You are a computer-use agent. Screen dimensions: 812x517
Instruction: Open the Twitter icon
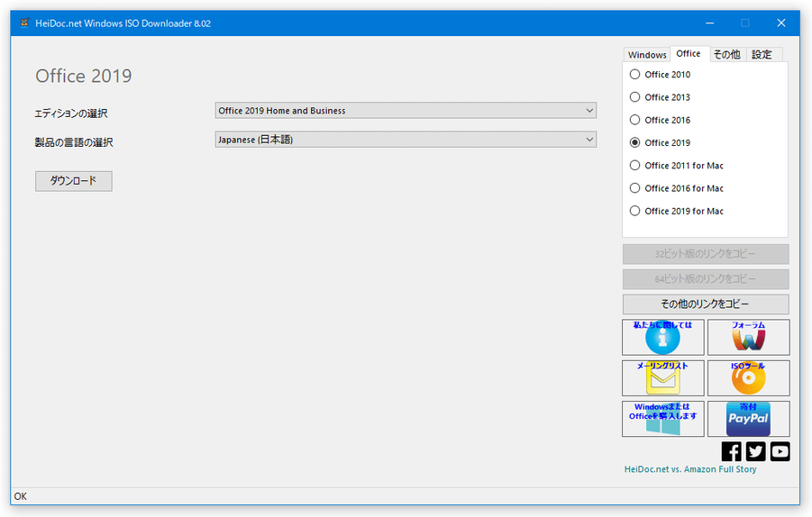click(x=755, y=452)
